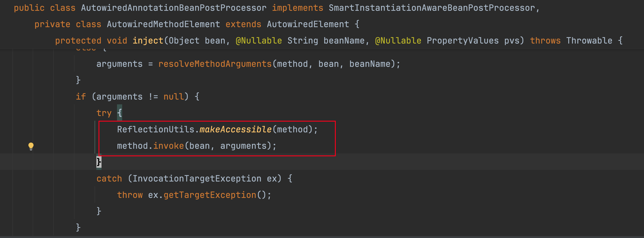Click the InvocationTargetException type in catch

(197, 179)
